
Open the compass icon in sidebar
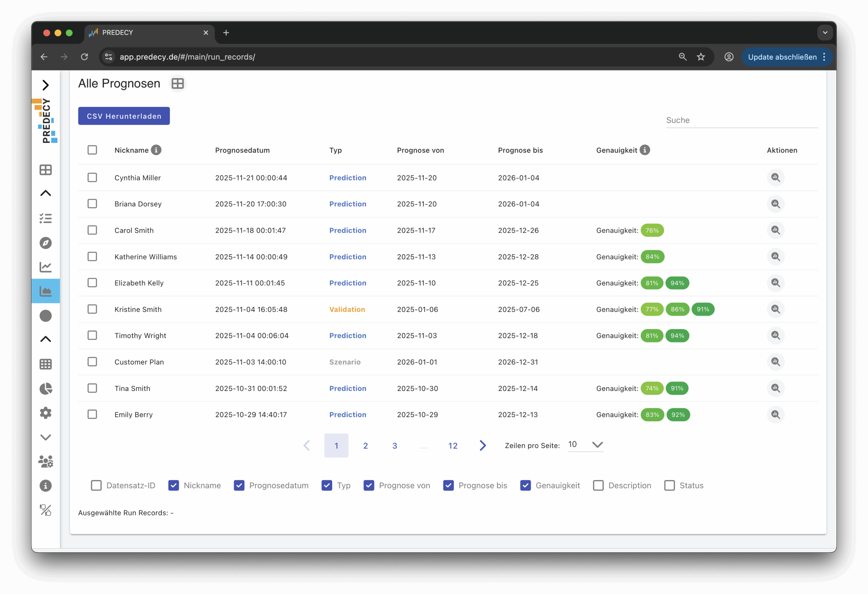pos(45,243)
